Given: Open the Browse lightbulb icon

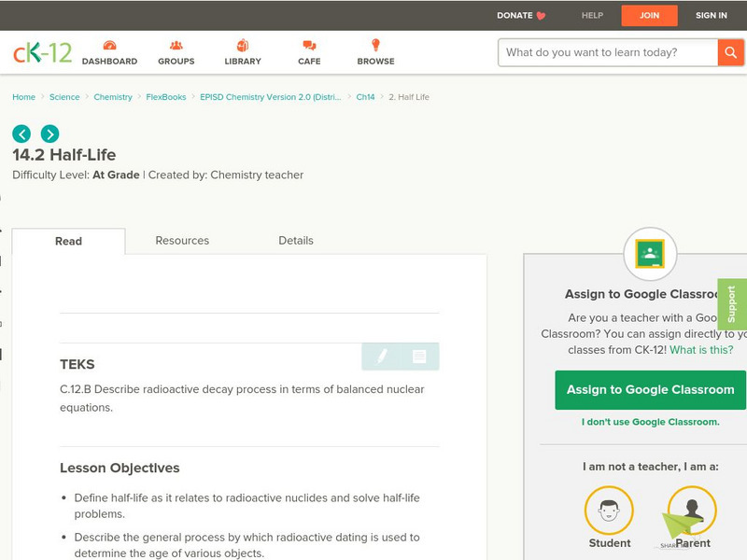Looking at the screenshot, I should click(376, 45).
